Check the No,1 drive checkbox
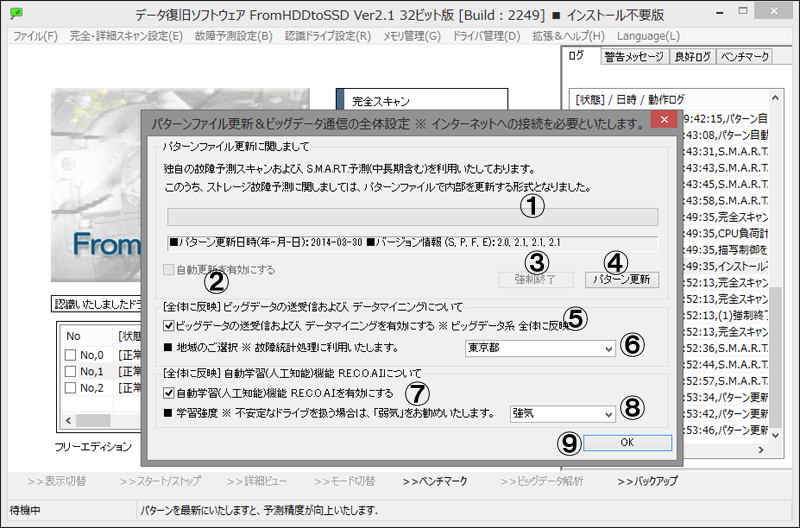The height and width of the screenshot is (528, 800). tap(70, 371)
